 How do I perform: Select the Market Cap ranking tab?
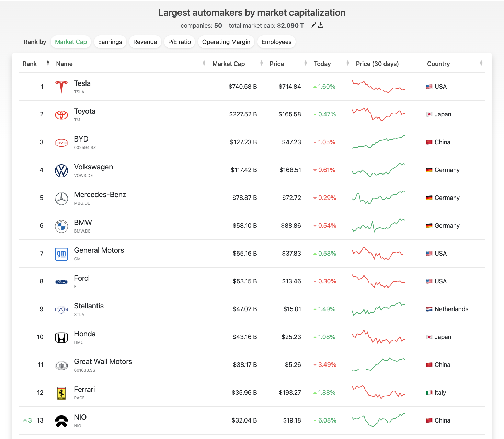click(x=71, y=42)
